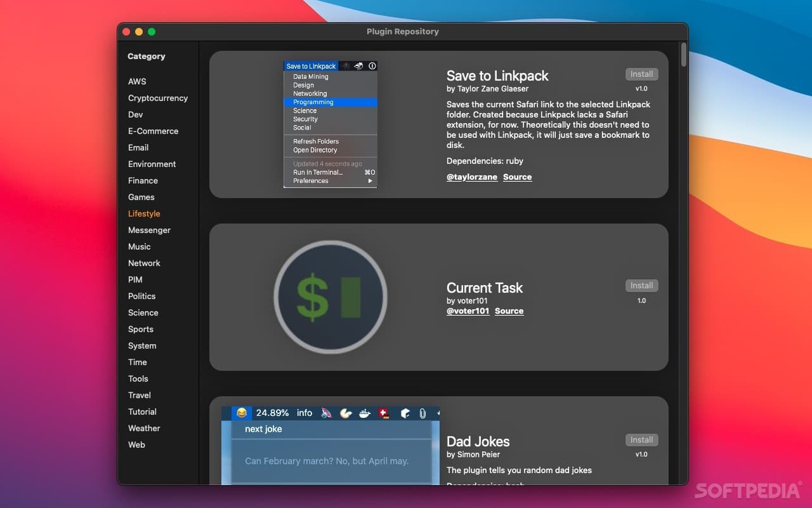The image size is (812, 508).
Task: Open the @taylorzane author link
Action: tap(472, 177)
